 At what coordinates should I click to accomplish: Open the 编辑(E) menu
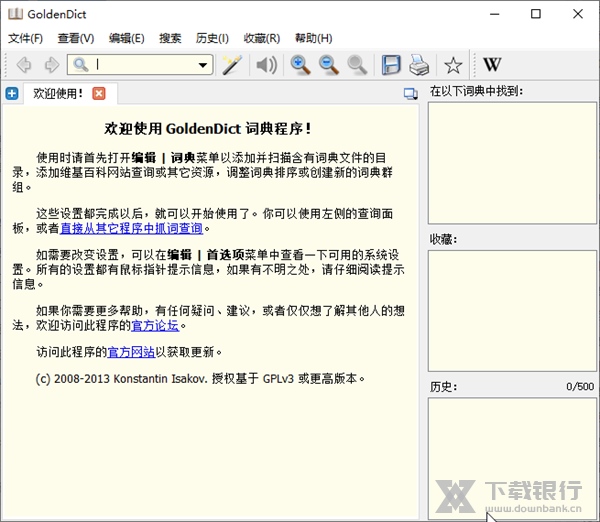click(127, 39)
